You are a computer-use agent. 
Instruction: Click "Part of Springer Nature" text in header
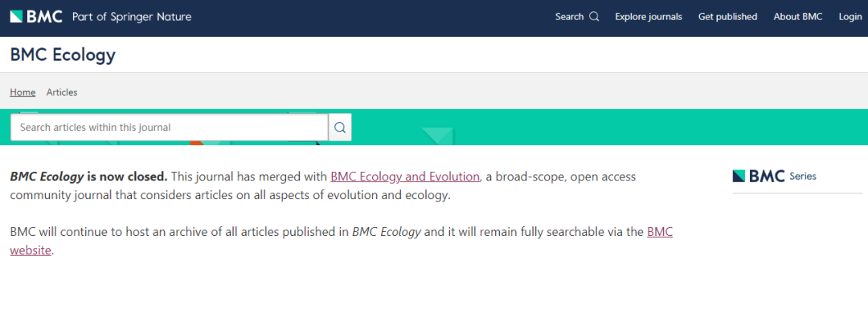132,17
